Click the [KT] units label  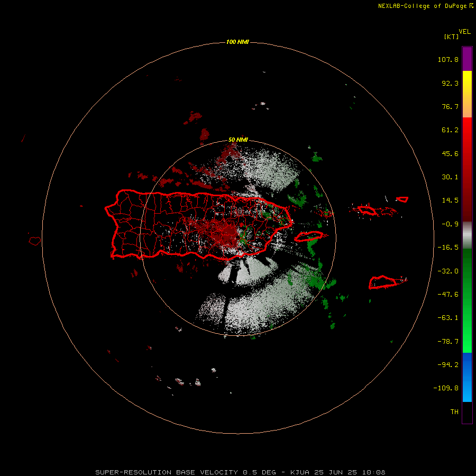[x=452, y=36]
